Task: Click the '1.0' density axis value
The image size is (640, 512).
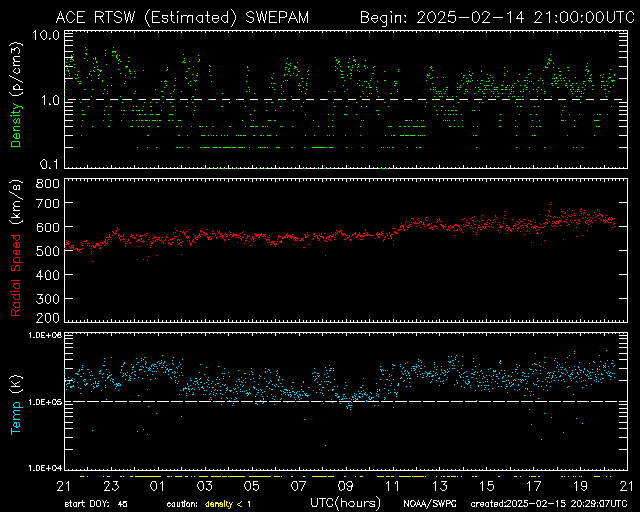Action: click(x=50, y=100)
